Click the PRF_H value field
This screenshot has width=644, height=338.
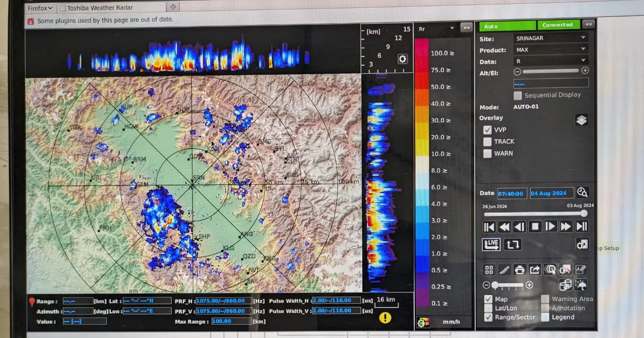click(223, 301)
